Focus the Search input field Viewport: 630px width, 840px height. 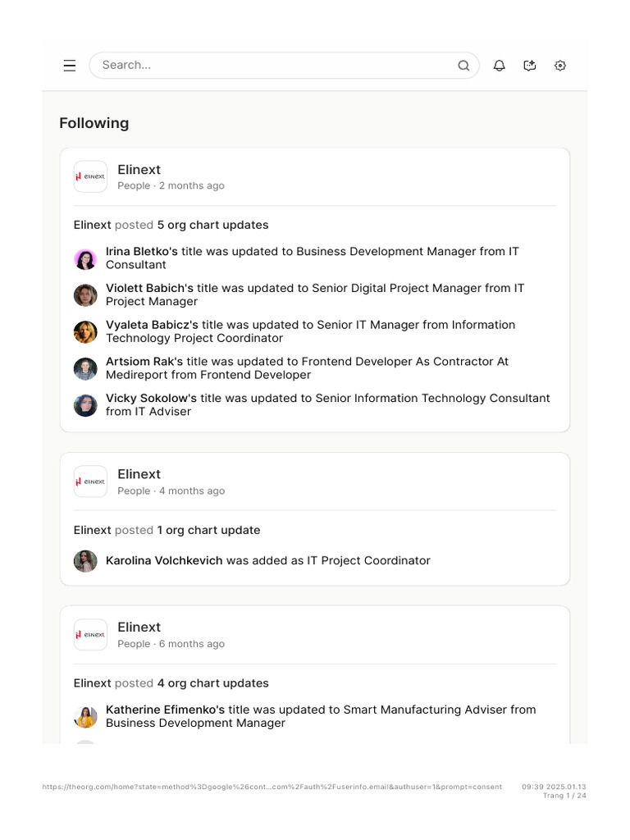(x=271, y=66)
